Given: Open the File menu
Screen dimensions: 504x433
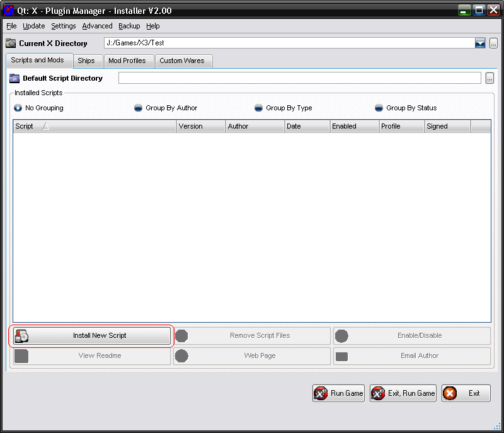Looking at the screenshot, I should 11,26.
